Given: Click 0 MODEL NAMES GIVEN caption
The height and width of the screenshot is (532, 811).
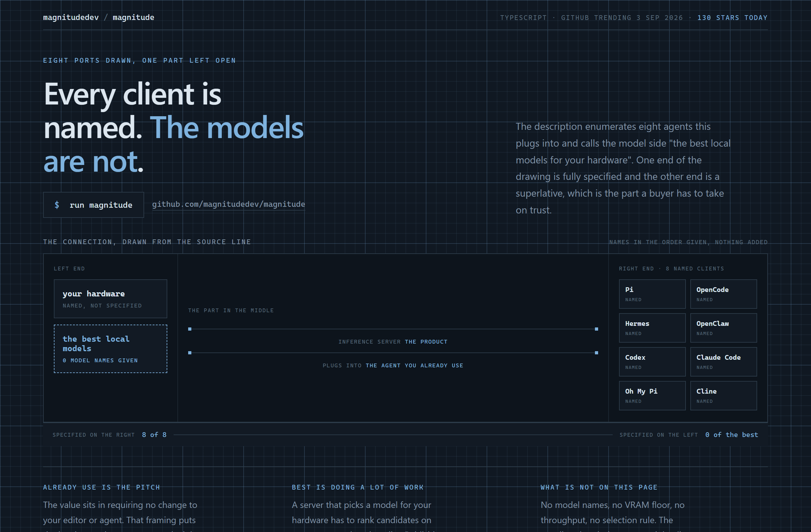Looking at the screenshot, I should [100, 360].
